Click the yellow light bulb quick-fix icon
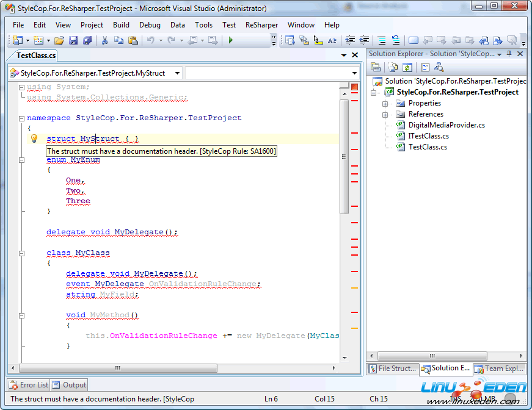Viewport: 532px width, 410px height. click(34, 138)
